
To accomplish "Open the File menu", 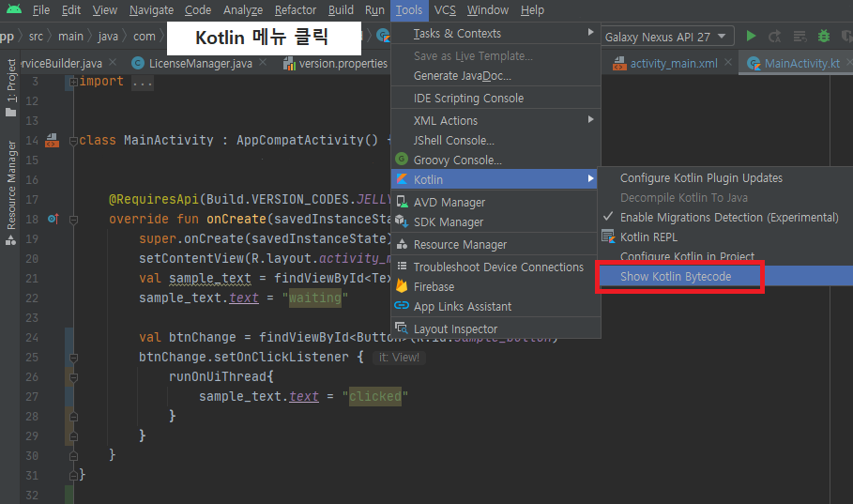I will (40, 9).
